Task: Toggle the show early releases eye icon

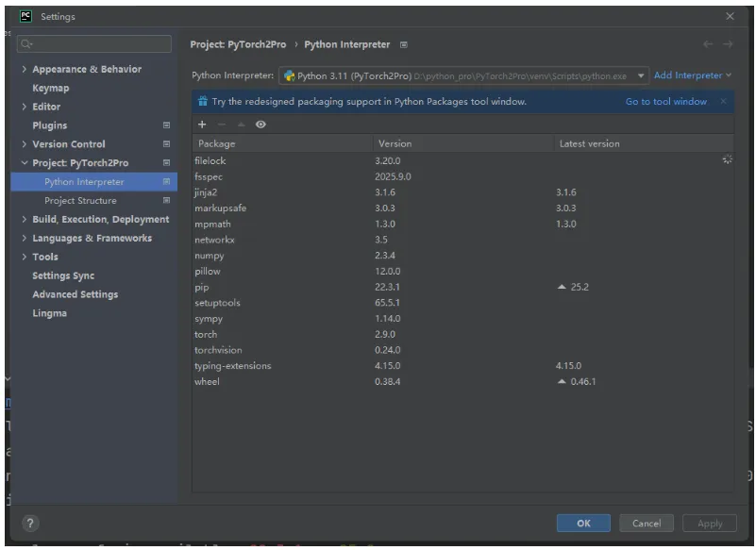Action: [x=260, y=125]
